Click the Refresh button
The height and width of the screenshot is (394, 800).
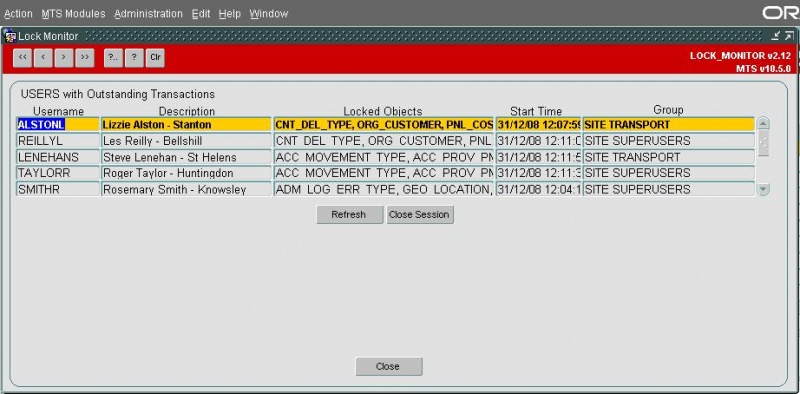349,215
